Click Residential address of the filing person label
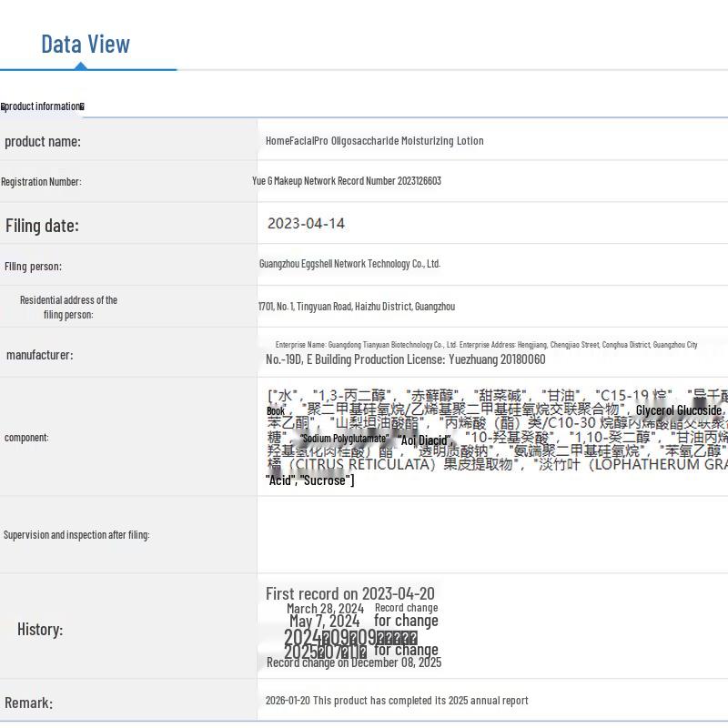This screenshot has height=728, width=728. pos(68,307)
